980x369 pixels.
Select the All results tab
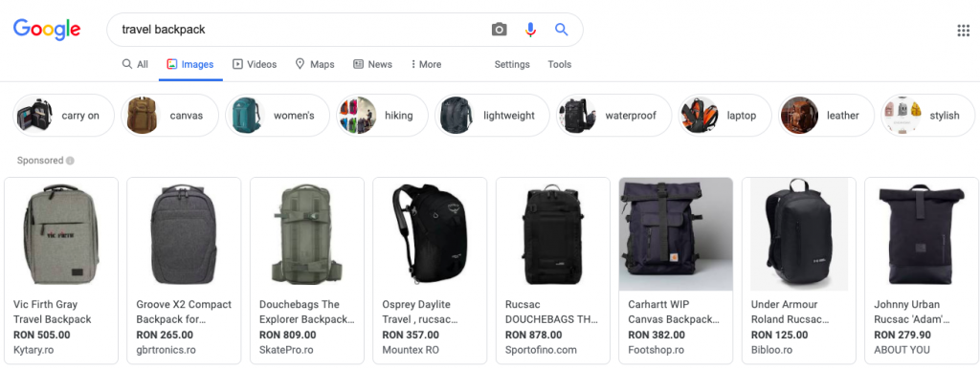(x=135, y=64)
